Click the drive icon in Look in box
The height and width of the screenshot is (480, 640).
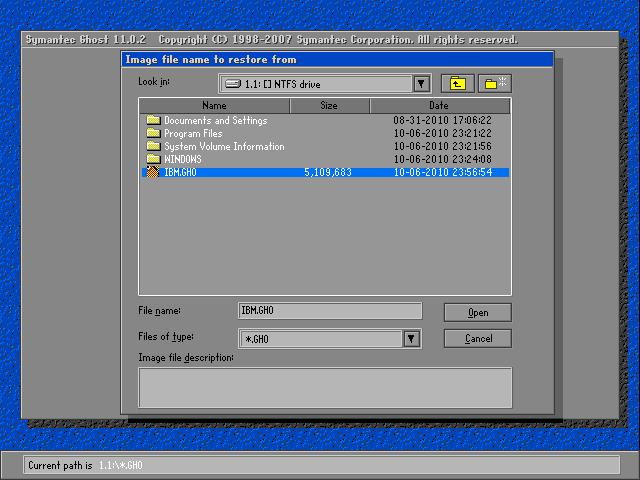233,84
